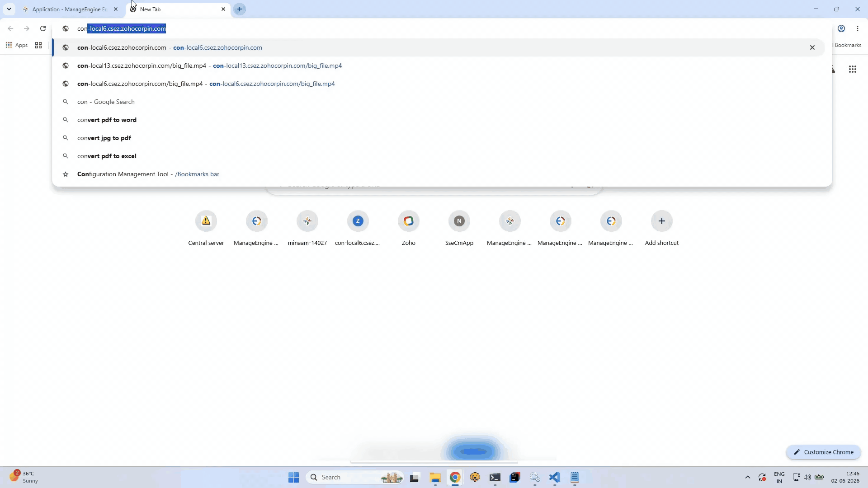Go forward to next page
Image resolution: width=868 pixels, height=488 pixels.
(x=27, y=28)
